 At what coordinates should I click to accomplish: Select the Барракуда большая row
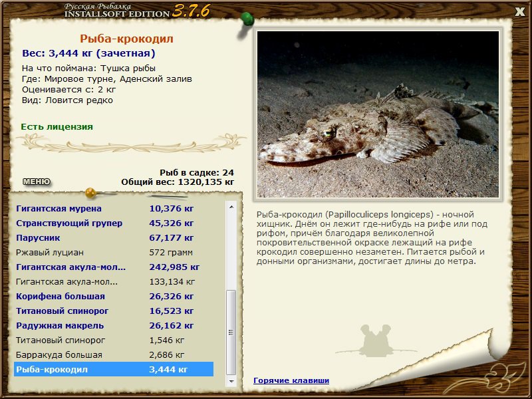114,354
